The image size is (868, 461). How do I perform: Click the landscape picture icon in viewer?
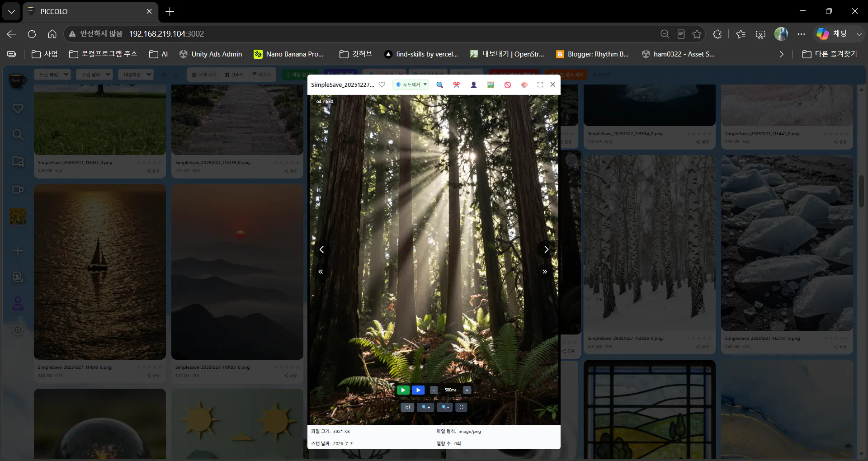point(491,85)
